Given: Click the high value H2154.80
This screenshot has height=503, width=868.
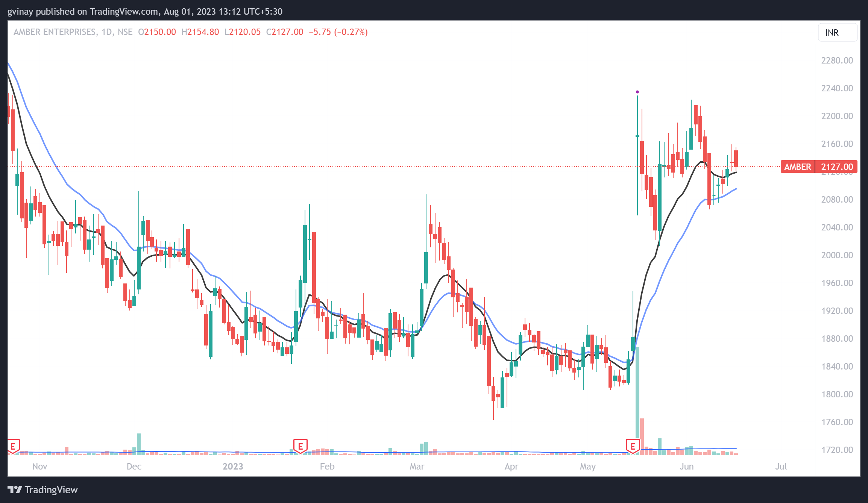Looking at the screenshot, I should click(200, 32).
